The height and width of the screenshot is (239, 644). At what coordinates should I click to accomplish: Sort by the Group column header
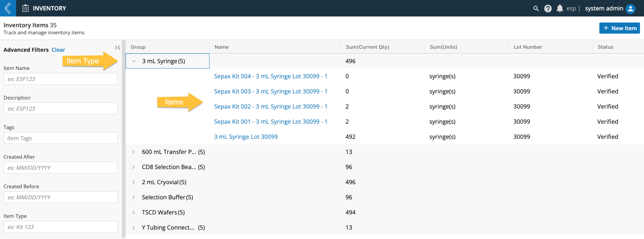point(138,47)
